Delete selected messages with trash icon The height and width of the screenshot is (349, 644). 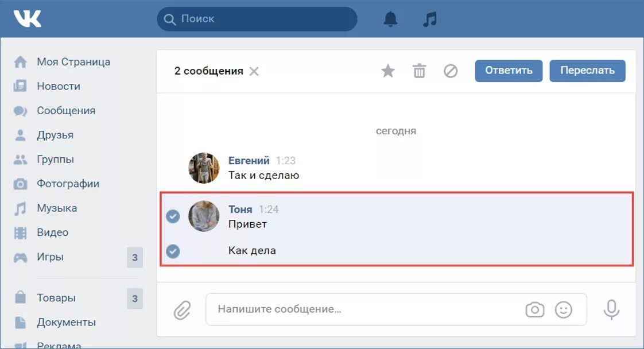click(419, 71)
